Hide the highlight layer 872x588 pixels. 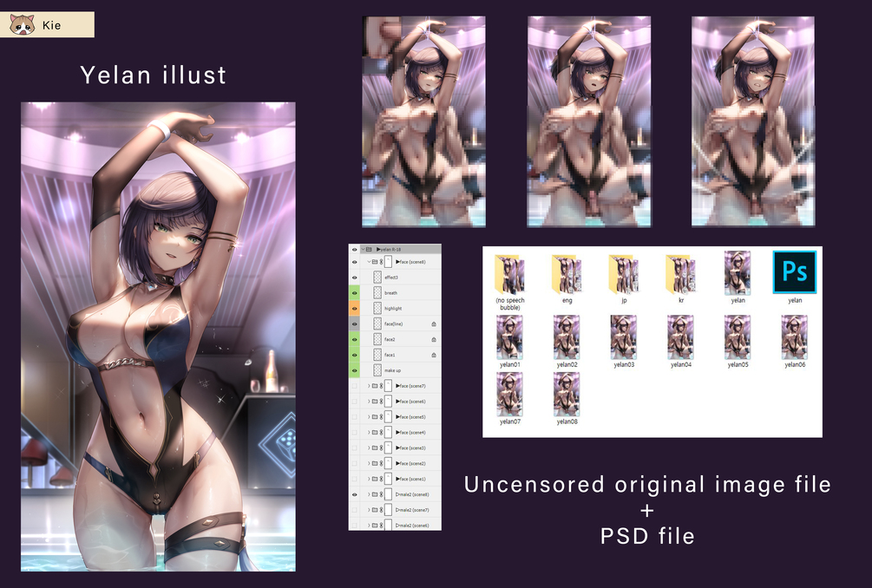coord(354,309)
